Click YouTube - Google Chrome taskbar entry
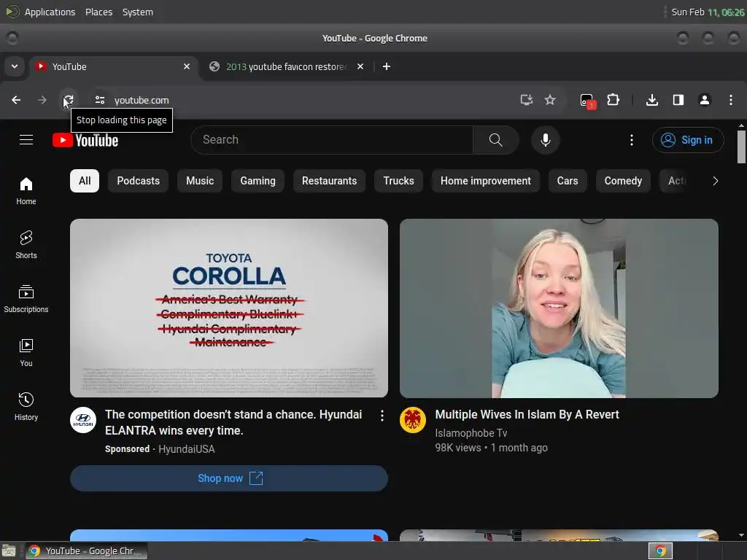Viewport: 747px width, 560px height. point(86,551)
